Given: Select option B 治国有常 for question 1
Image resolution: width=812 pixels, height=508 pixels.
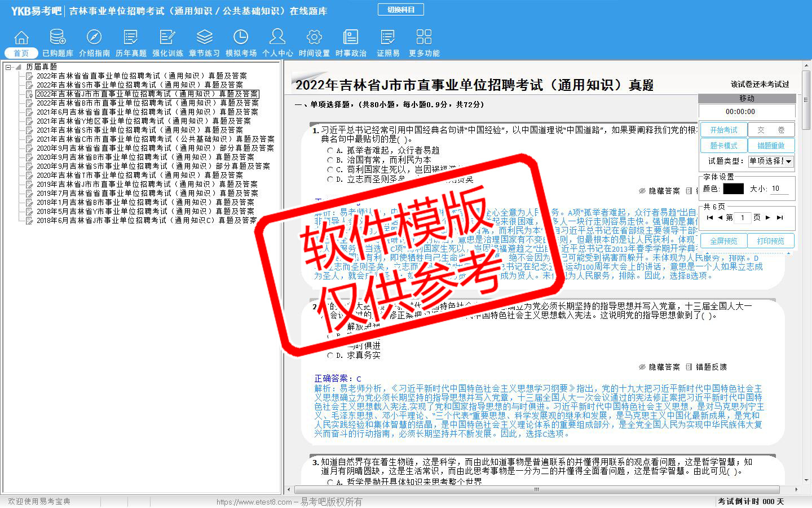Looking at the screenshot, I should [x=330, y=160].
